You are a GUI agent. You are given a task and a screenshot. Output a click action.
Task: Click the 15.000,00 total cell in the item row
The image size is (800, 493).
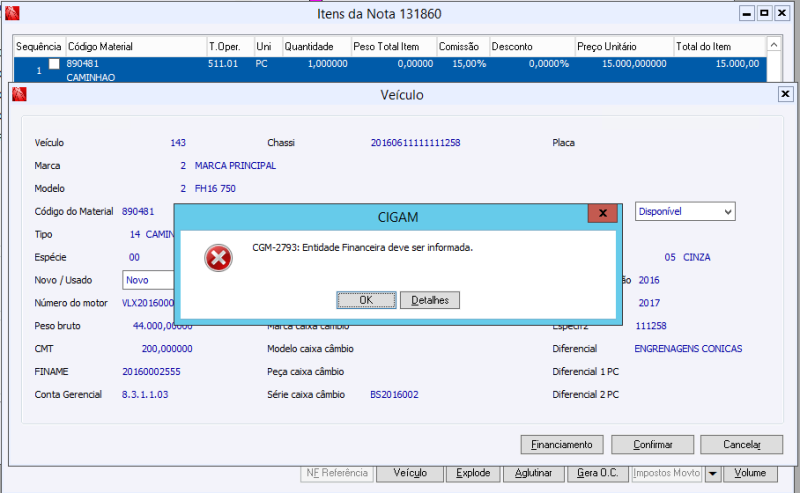click(737, 64)
